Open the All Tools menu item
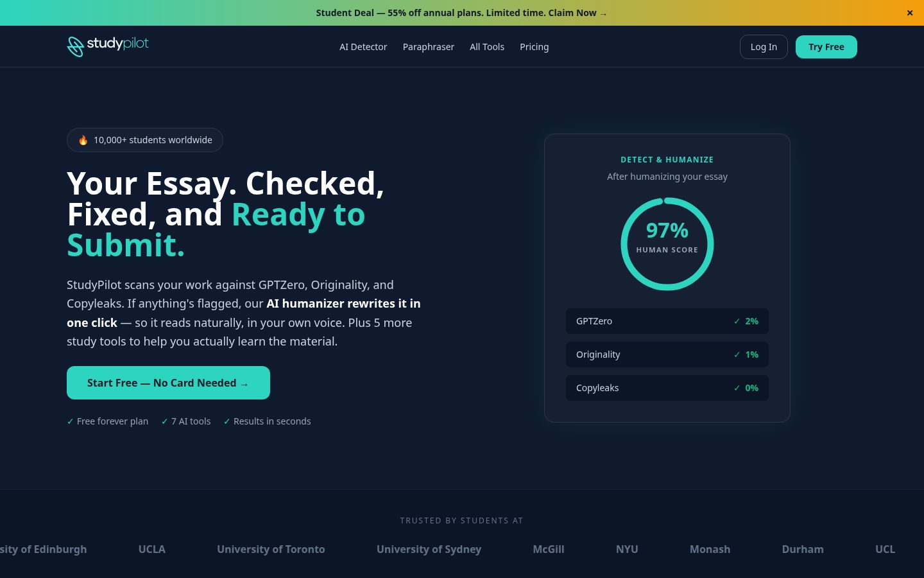 (x=487, y=47)
